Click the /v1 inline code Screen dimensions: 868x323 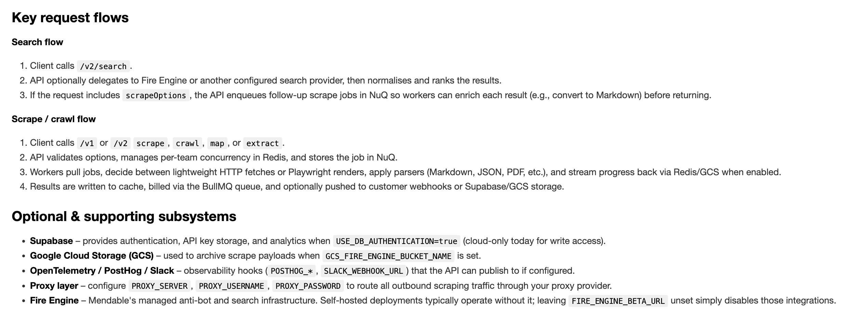(x=87, y=143)
